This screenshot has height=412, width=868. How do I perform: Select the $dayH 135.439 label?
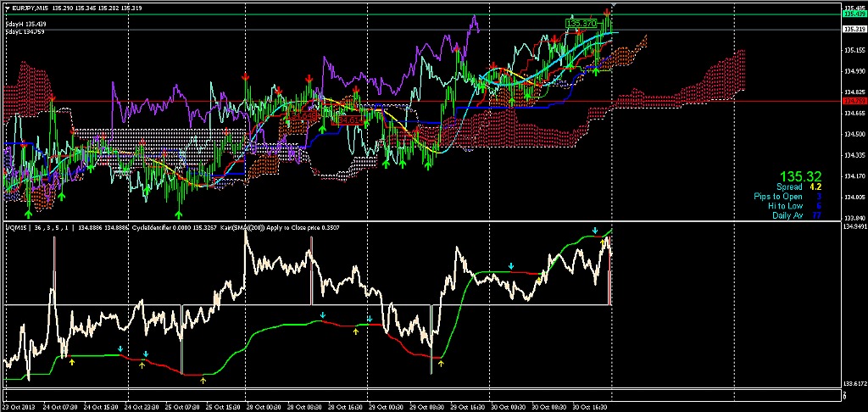(x=25, y=25)
